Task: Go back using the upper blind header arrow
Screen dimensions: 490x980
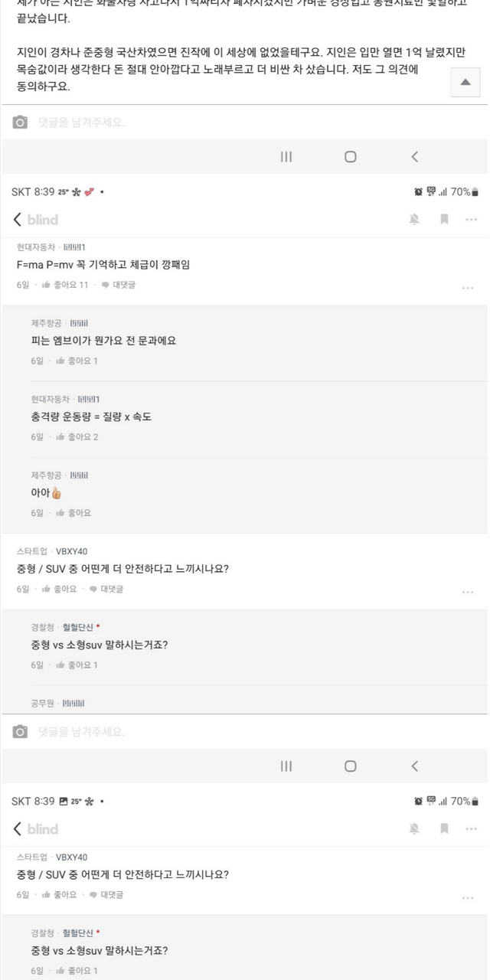Action: point(18,220)
